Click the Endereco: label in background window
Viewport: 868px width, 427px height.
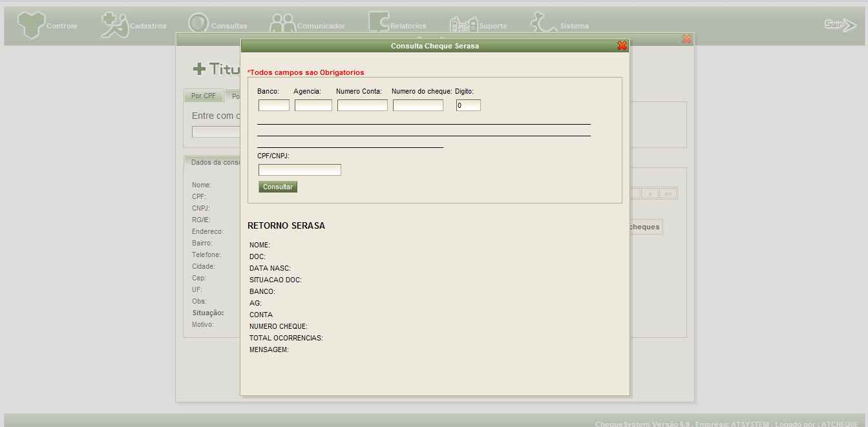(207, 231)
